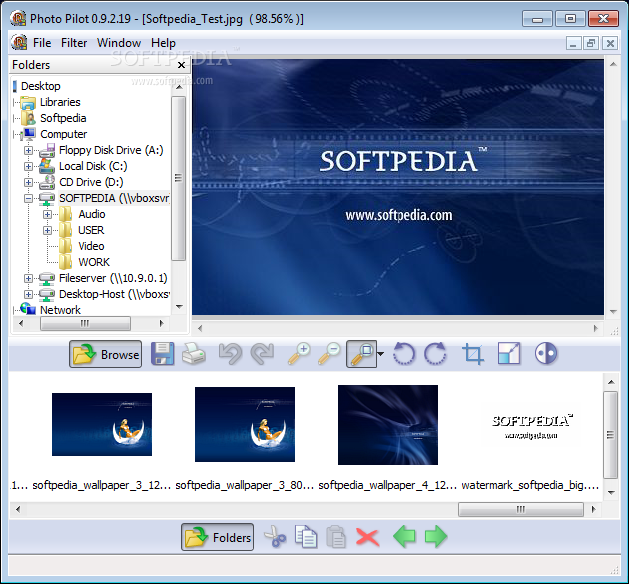Collapse the SOFTPEDIA network drive node

coord(28,199)
